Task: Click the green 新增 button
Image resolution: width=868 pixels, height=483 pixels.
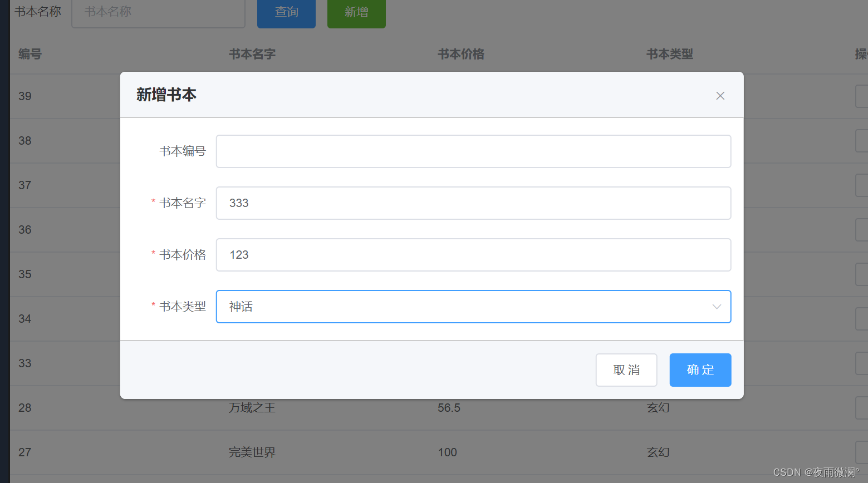Action: [356, 12]
